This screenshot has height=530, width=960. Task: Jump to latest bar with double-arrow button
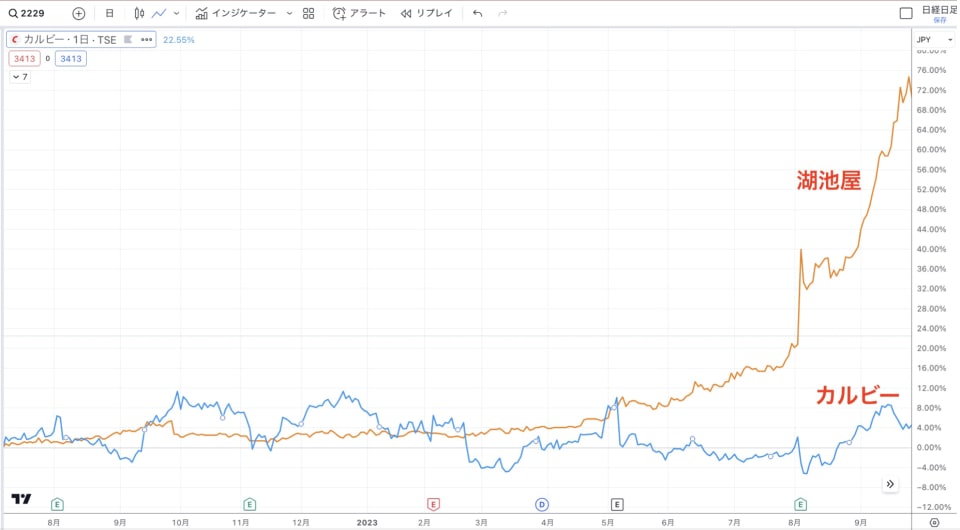(890, 484)
